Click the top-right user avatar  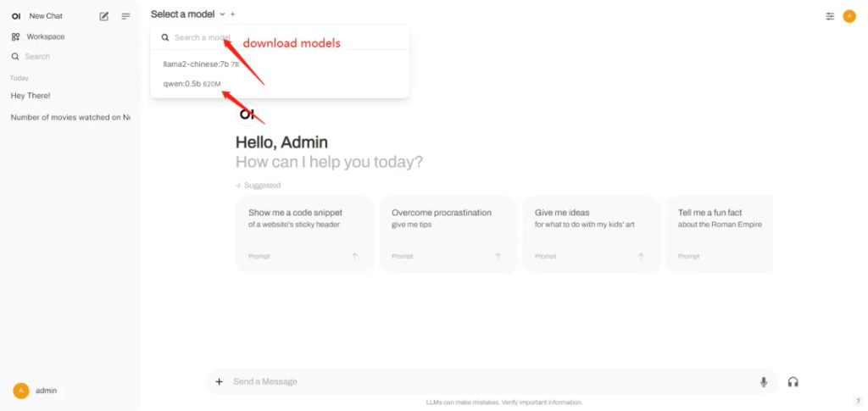849,16
